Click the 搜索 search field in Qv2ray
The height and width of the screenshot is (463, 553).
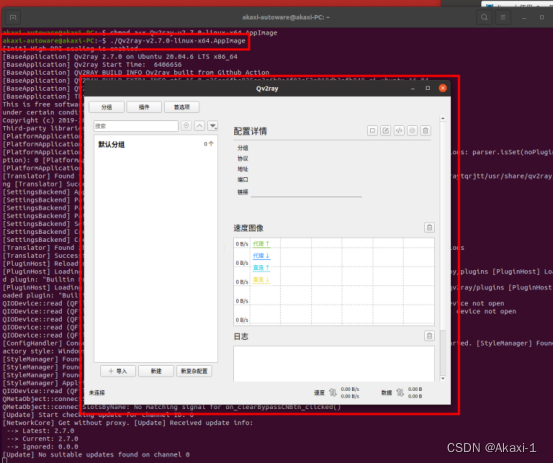click(x=136, y=126)
